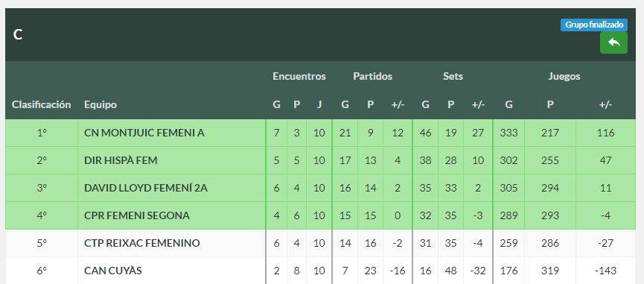Click the Equipo column header

pos(101,105)
